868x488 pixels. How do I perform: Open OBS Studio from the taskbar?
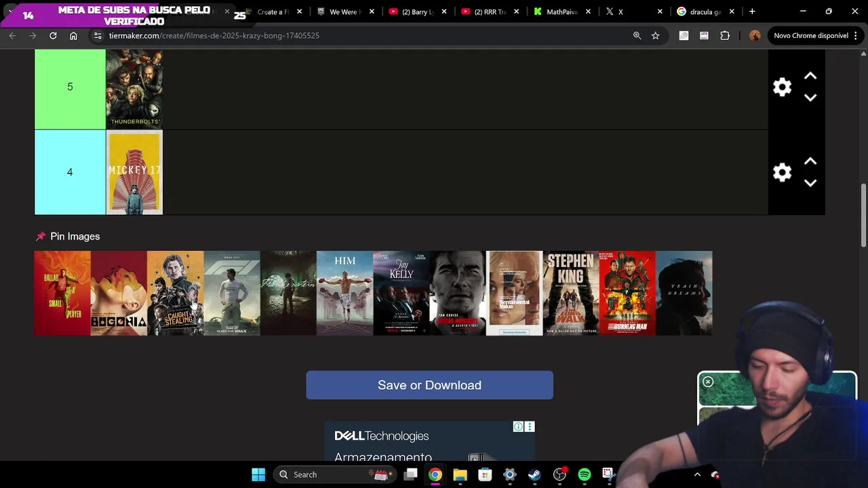coord(559,474)
